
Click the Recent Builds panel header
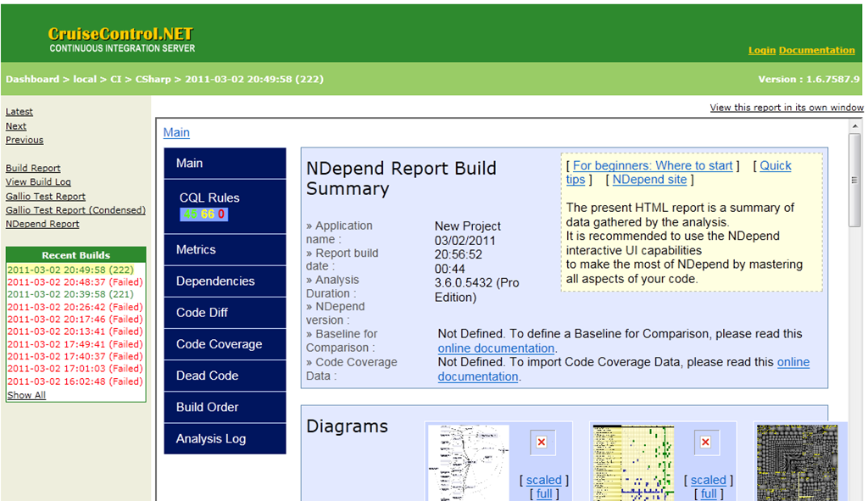[x=75, y=255]
